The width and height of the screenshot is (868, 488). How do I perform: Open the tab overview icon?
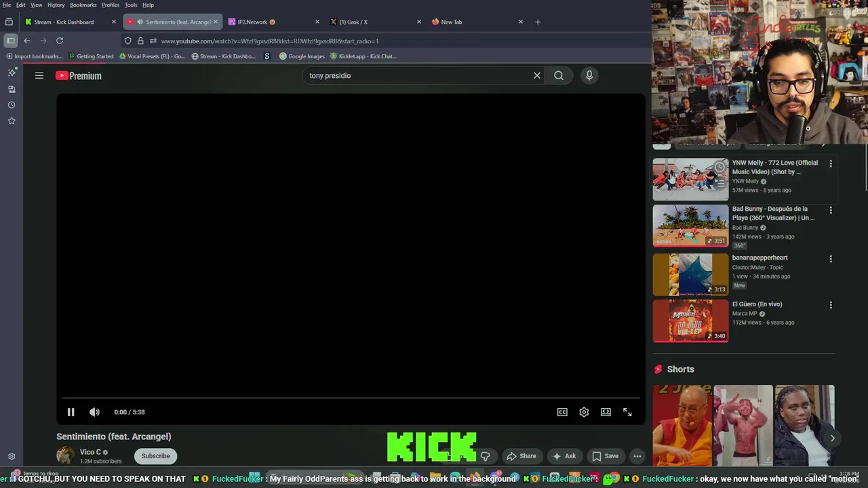pos(9,22)
